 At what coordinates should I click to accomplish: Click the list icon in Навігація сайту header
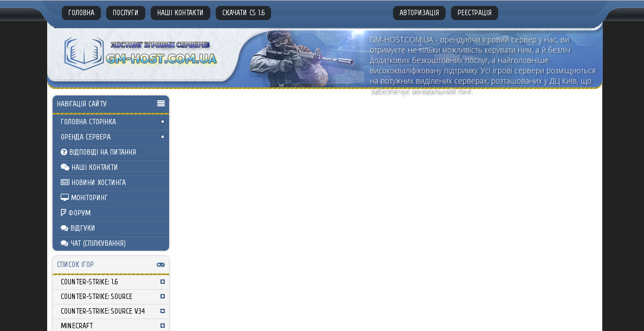coord(161,104)
